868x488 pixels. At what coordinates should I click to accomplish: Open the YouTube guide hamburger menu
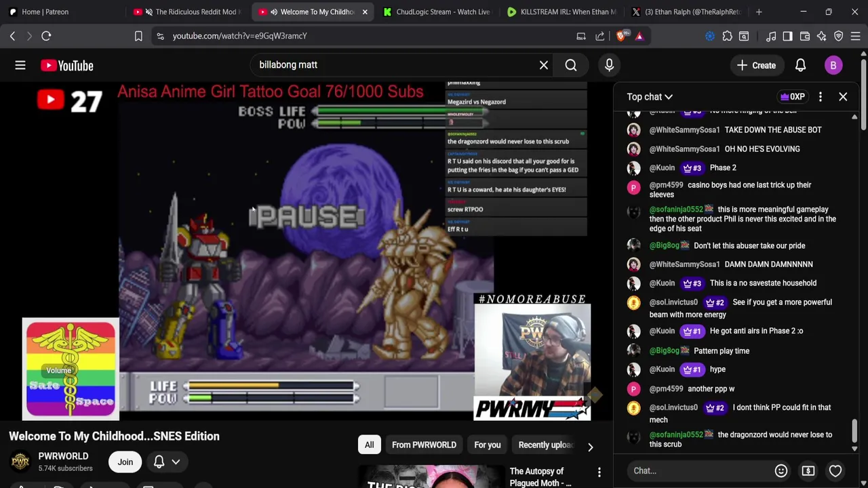20,65
